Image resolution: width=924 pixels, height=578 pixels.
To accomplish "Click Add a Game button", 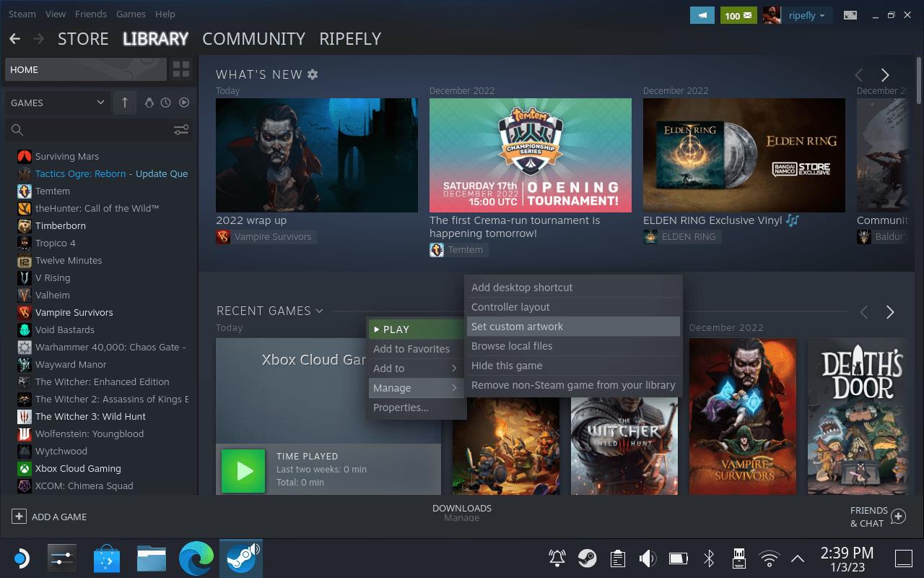I will [x=49, y=517].
